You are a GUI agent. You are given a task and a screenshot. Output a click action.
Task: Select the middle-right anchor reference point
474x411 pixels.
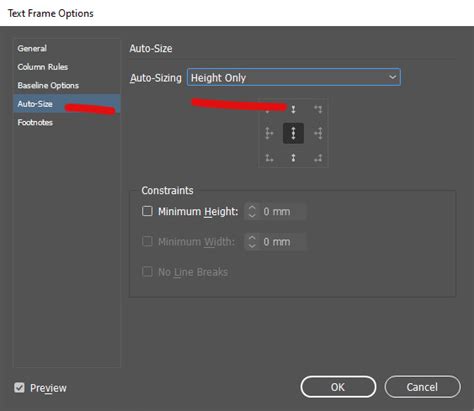pyautogui.click(x=318, y=133)
